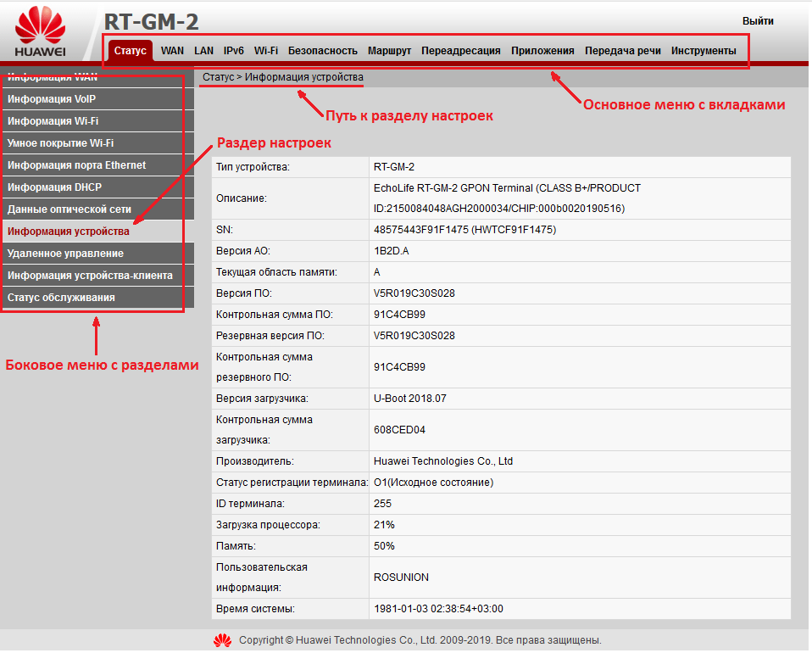Open the IPv6 tab
Image resolution: width=812 pixels, height=653 pixels.
(x=234, y=51)
